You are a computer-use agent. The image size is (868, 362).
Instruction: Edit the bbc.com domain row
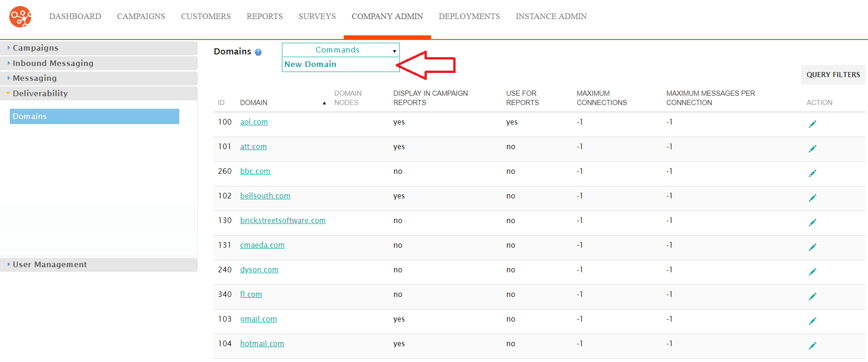coord(812,173)
